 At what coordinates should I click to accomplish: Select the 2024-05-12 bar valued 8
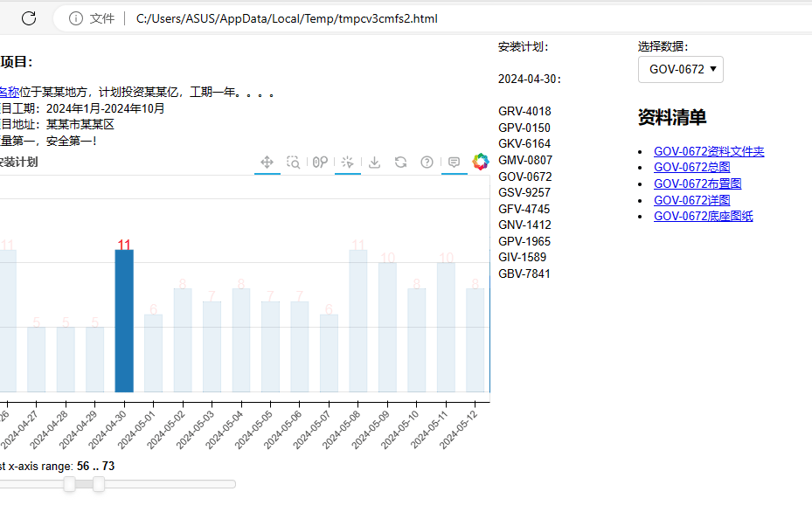click(475, 340)
